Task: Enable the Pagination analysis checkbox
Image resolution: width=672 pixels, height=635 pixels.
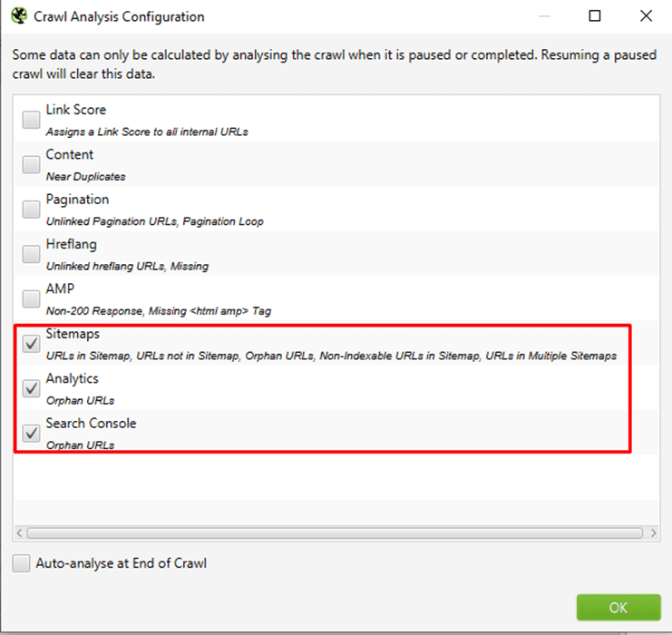Action: pos(31,210)
